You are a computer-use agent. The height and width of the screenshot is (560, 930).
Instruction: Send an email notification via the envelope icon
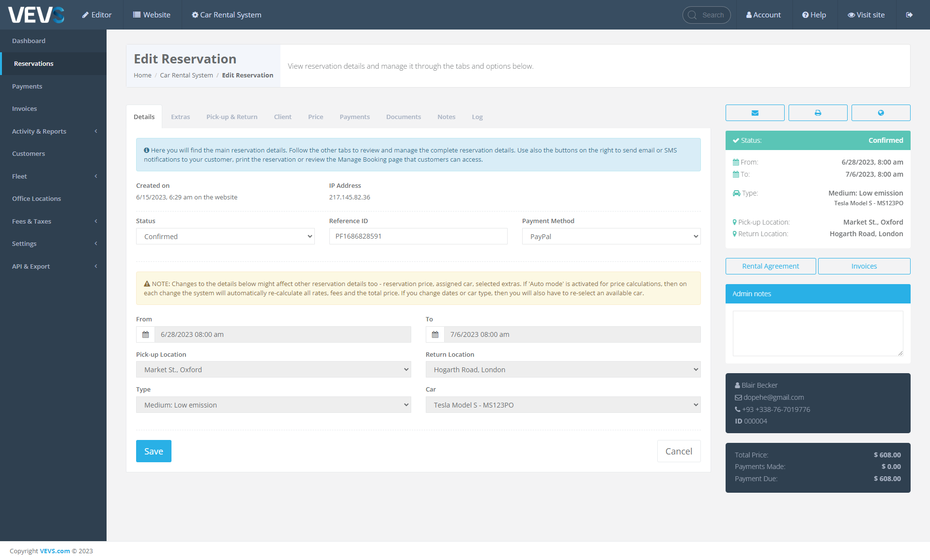coord(755,113)
